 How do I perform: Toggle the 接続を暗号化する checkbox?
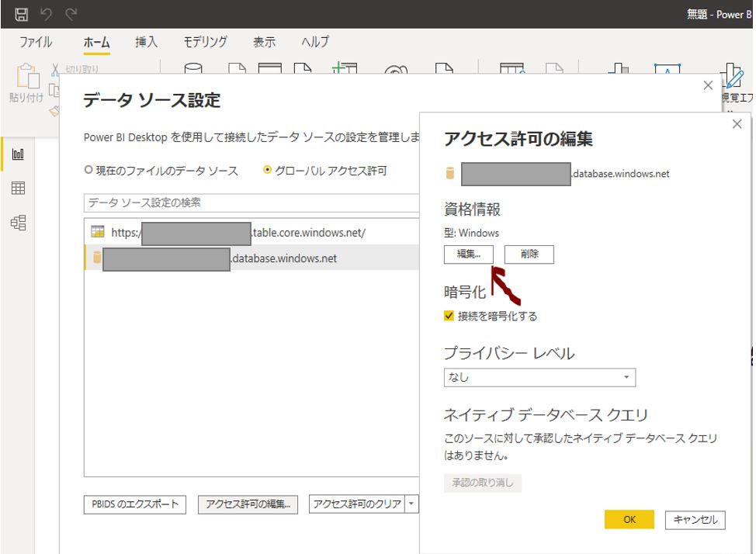pos(449,316)
